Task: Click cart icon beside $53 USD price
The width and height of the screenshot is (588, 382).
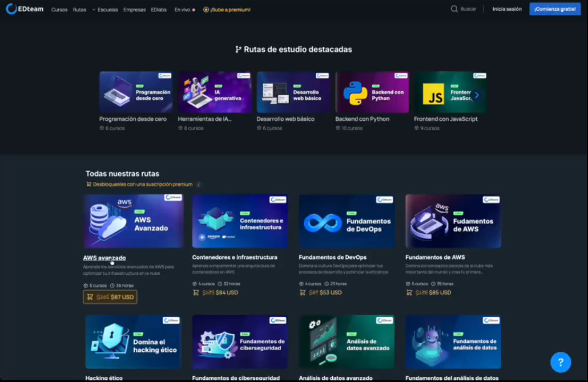Action: point(303,292)
